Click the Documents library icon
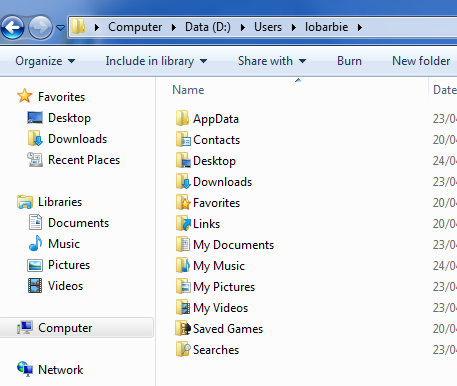 tap(35, 223)
